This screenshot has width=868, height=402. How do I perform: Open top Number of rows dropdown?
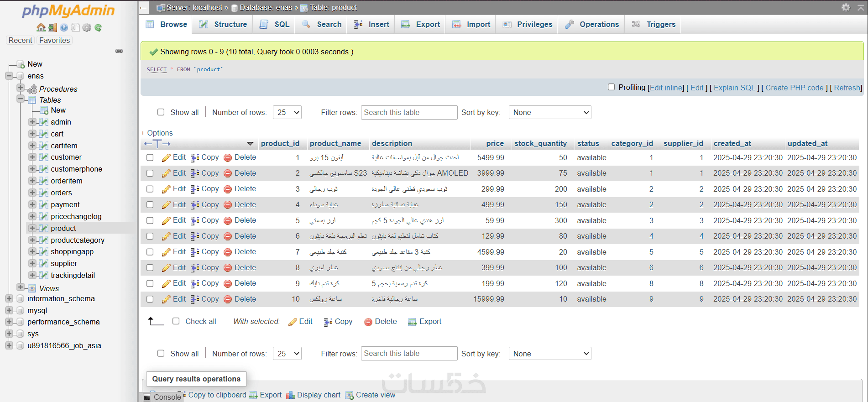coord(287,112)
